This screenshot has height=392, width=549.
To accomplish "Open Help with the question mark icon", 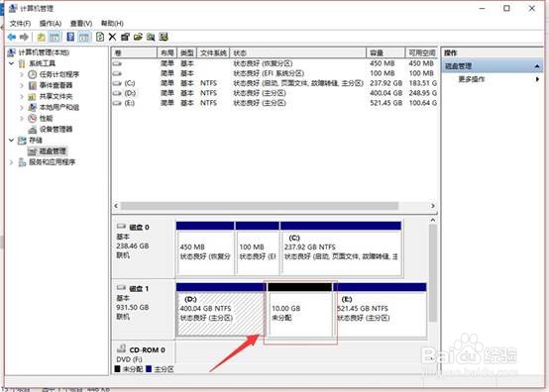I will coord(70,37).
